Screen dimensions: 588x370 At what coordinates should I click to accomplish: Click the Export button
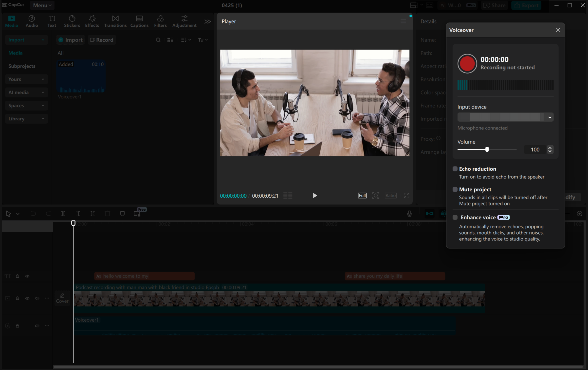tap(526, 5)
